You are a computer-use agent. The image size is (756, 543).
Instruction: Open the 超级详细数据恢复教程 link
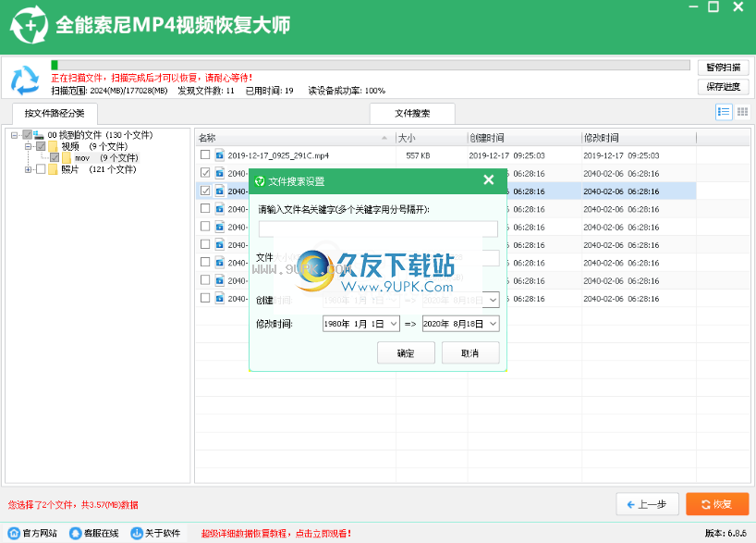tap(276, 534)
